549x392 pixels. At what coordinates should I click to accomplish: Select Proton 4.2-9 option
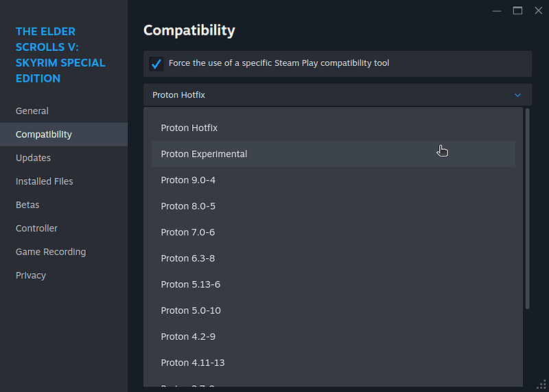point(333,336)
